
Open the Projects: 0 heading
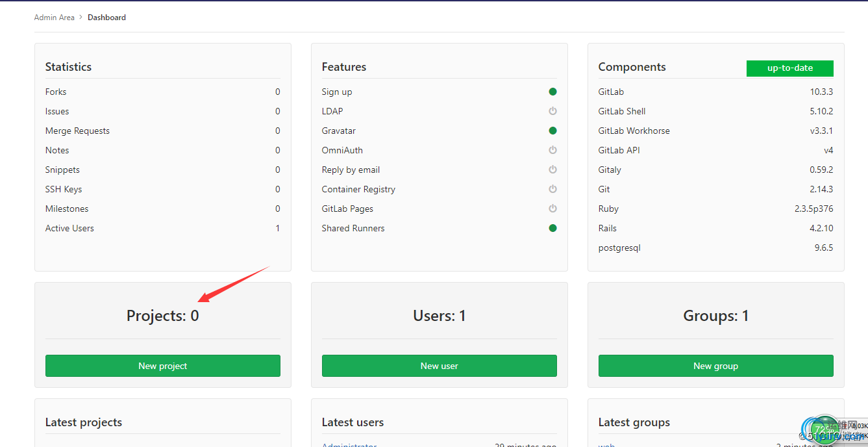pos(163,316)
